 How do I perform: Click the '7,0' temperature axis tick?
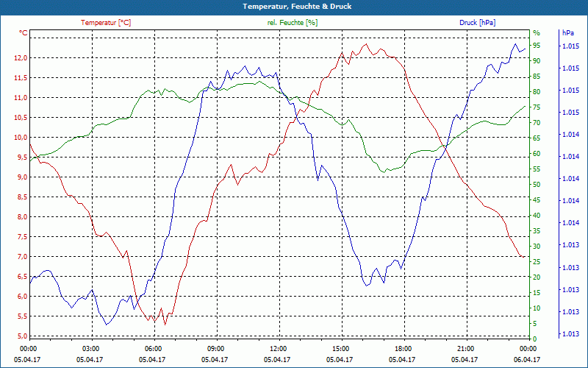coord(22,257)
